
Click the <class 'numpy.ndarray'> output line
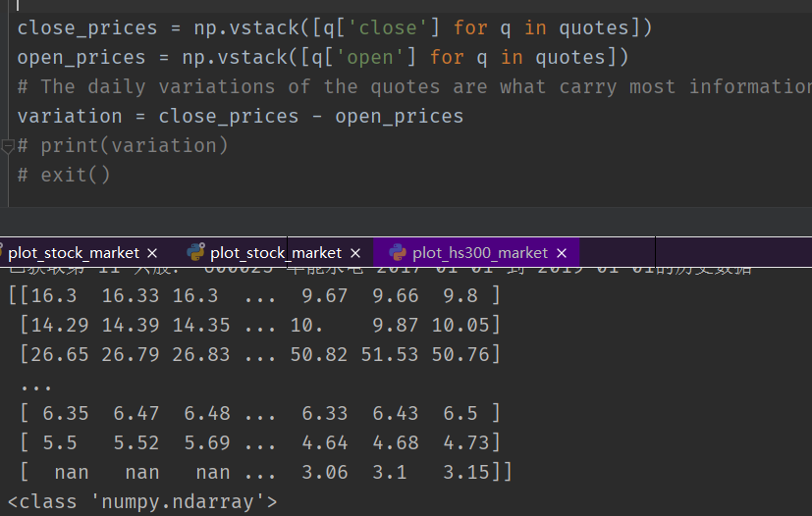pyautogui.click(x=142, y=502)
